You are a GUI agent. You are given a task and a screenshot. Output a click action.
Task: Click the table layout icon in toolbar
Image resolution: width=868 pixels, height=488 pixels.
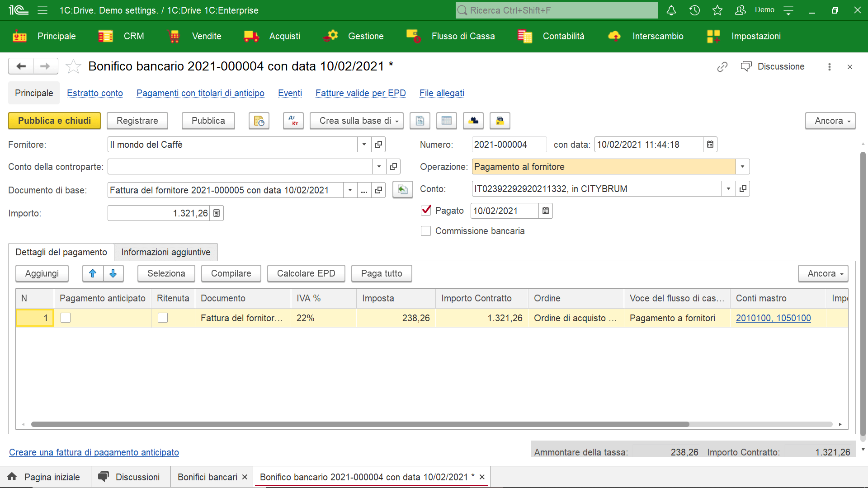pos(447,121)
